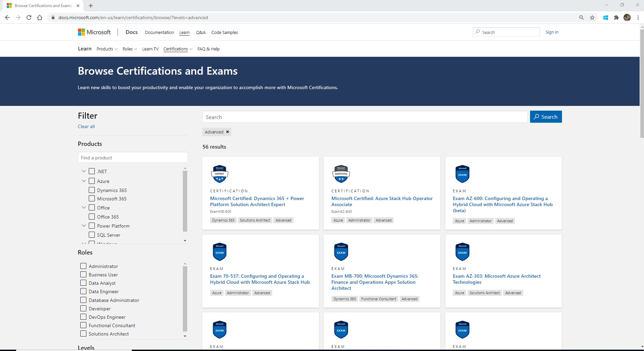Click the Docs header link
Image resolution: width=644 pixels, height=351 pixels.
pos(131,32)
